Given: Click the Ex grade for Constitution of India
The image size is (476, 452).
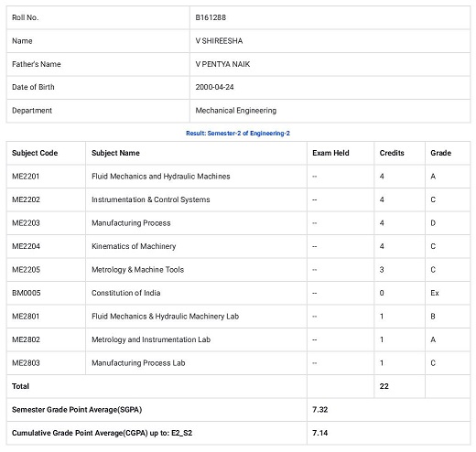Looking at the screenshot, I should [435, 293].
